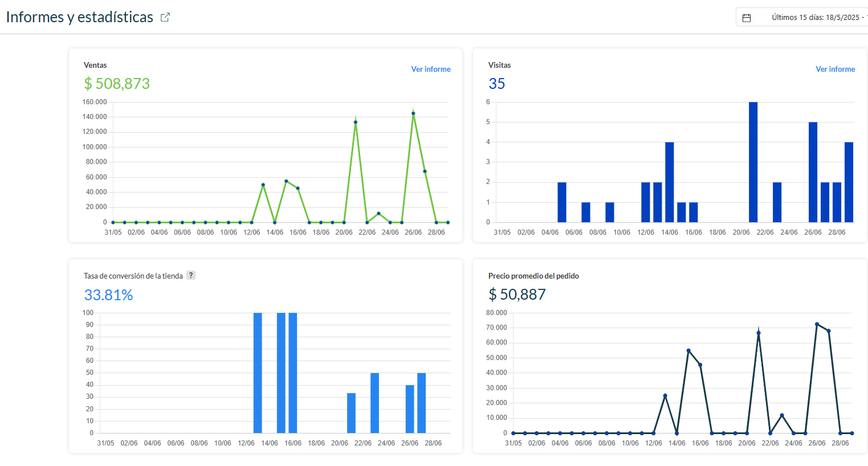Open Ver informe link for Visitas
868x466 pixels.
pyautogui.click(x=836, y=69)
